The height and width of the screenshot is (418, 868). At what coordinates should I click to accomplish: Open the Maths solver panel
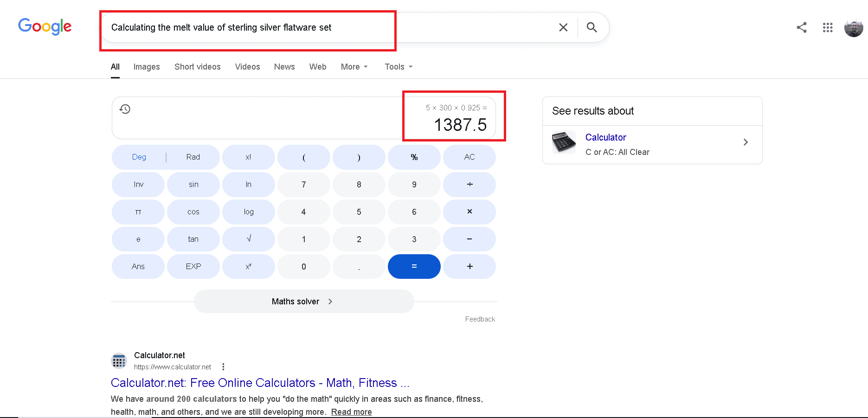click(303, 301)
